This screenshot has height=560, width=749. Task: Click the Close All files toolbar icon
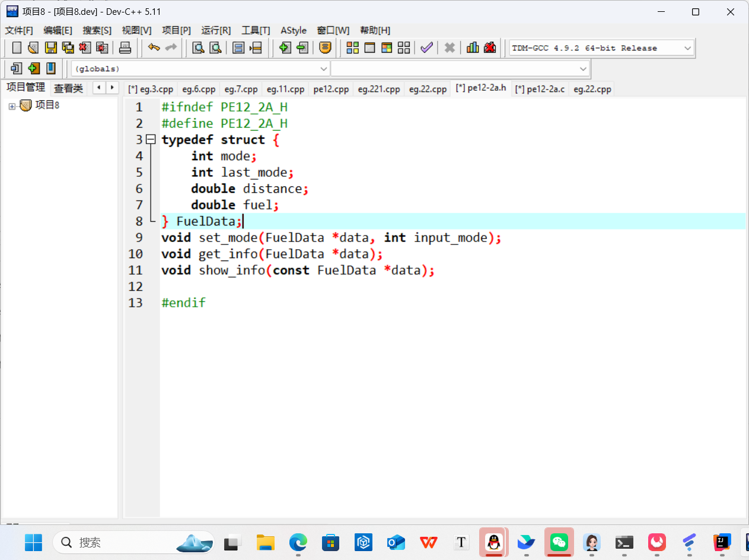coord(103,48)
